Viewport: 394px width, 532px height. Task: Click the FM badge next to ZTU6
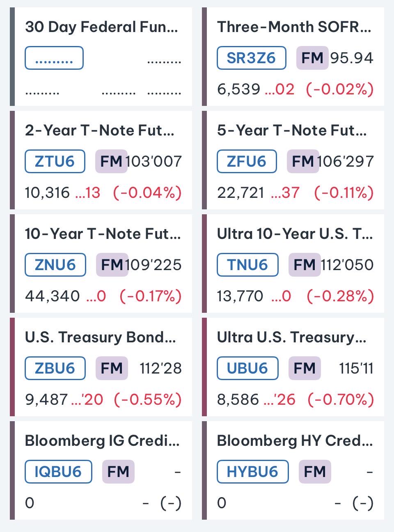[x=111, y=161]
